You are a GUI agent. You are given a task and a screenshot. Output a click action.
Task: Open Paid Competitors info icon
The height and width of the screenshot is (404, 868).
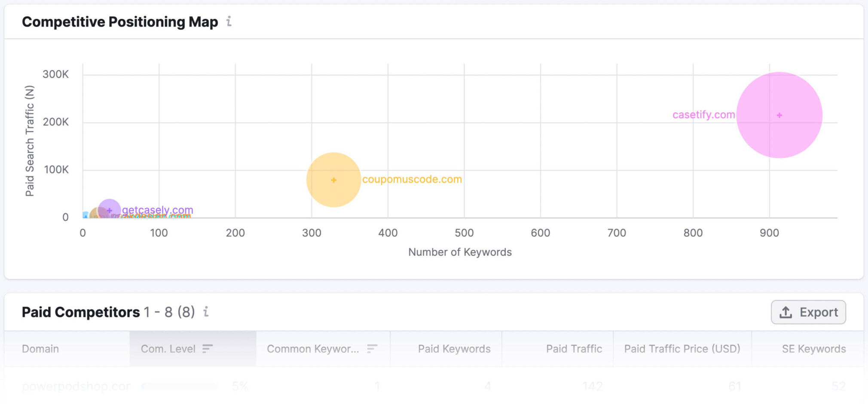(x=206, y=312)
